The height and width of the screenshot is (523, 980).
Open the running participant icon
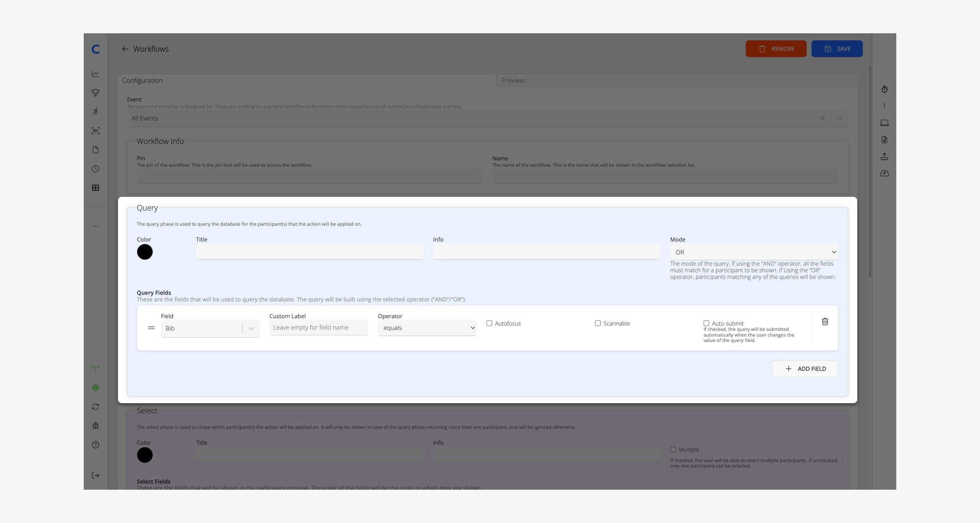pyautogui.click(x=96, y=112)
